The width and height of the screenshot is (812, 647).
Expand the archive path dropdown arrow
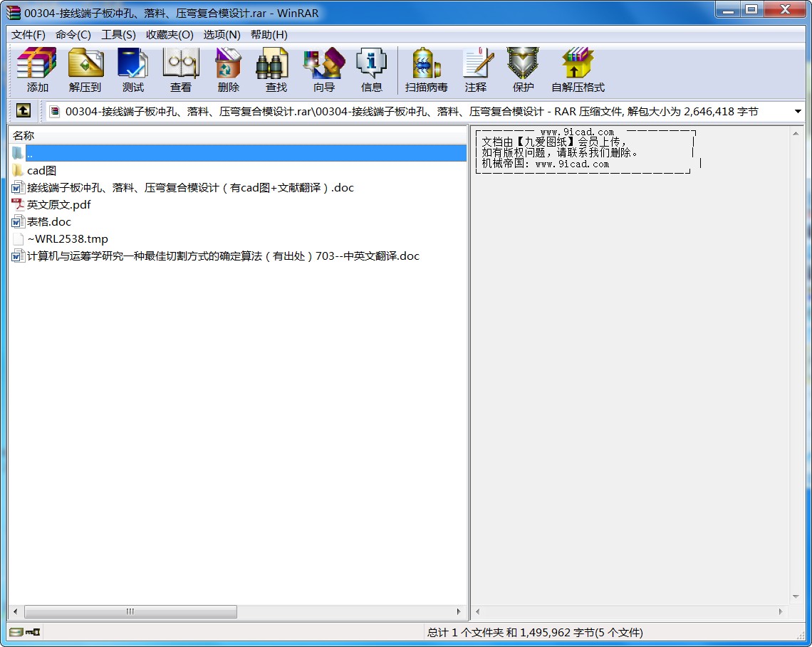[x=798, y=111]
